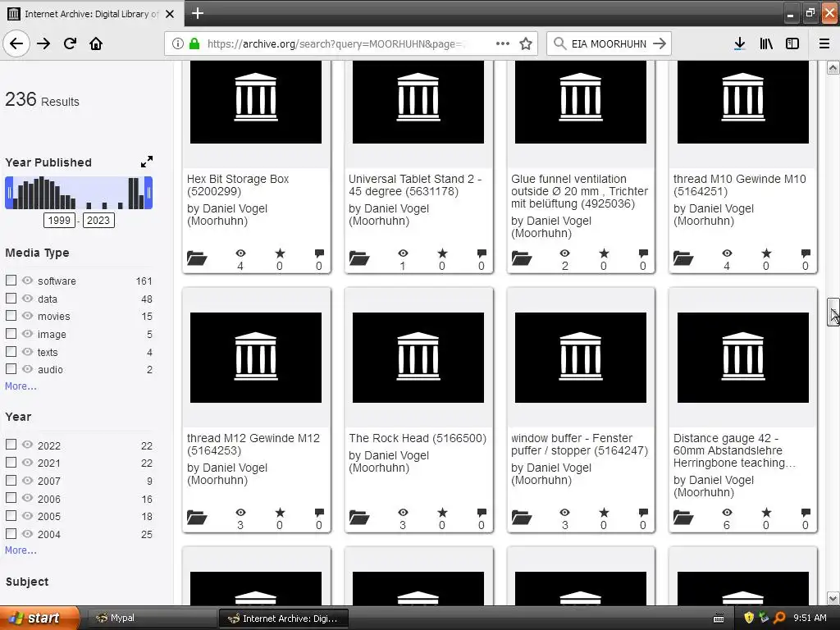The image size is (840, 630).
Task: Toggle eye icon next to 2007
Action: tap(27, 480)
